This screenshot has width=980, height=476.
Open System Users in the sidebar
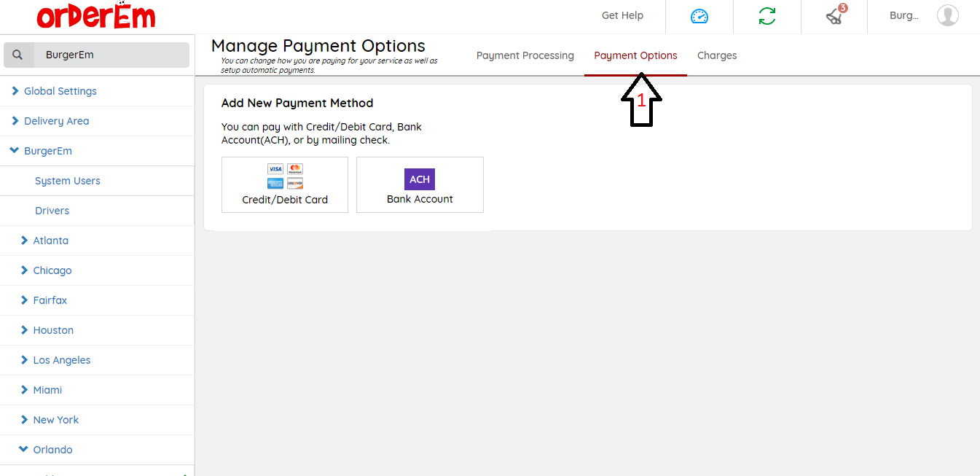(68, 181)
